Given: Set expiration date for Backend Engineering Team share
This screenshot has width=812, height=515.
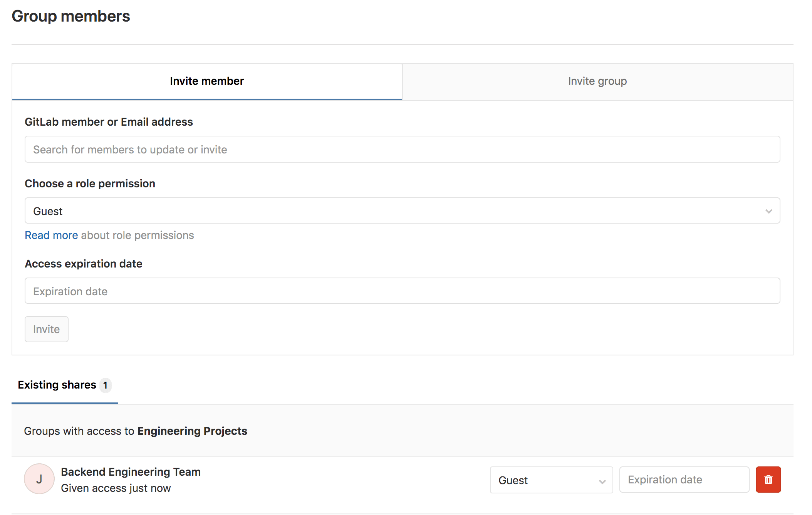Looking at the screenshot, I should pyautogui.click(x=684, y=480).
